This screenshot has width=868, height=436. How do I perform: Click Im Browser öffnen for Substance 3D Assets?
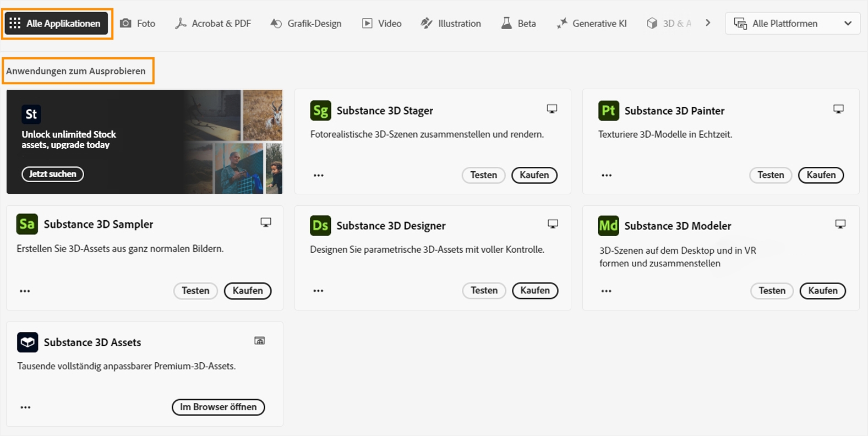tap(219, 407)
